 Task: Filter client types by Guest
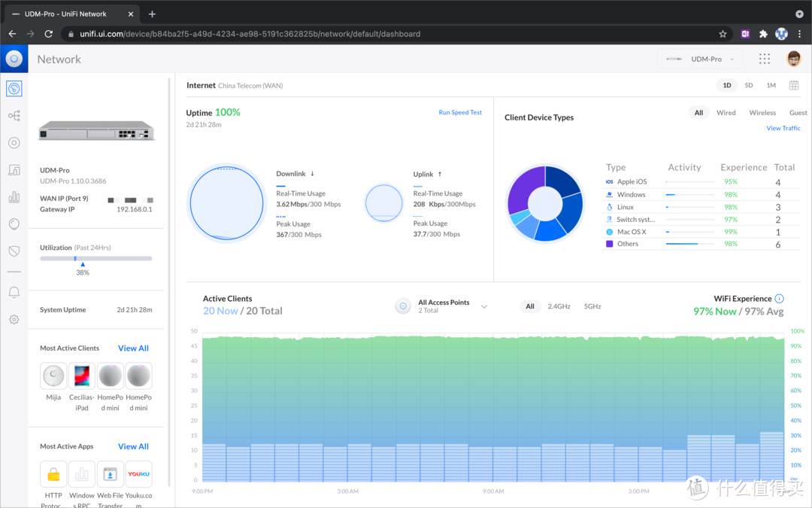click(798, 112)
